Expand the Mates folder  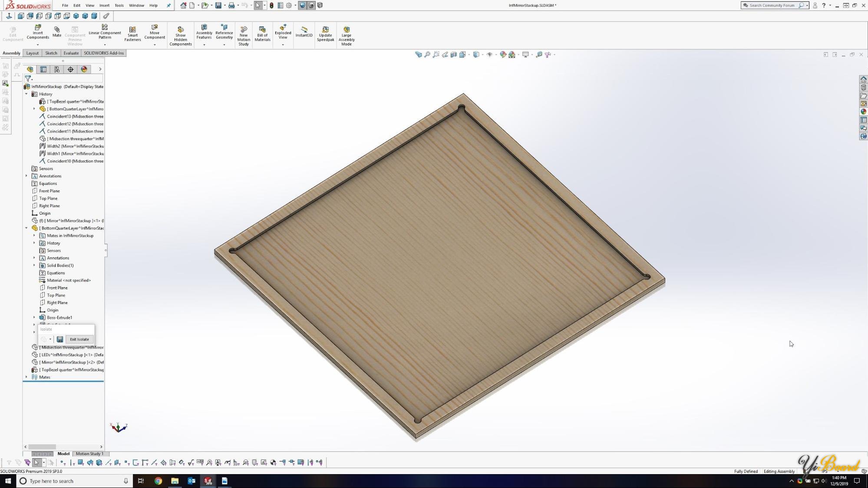click(26, 377)
